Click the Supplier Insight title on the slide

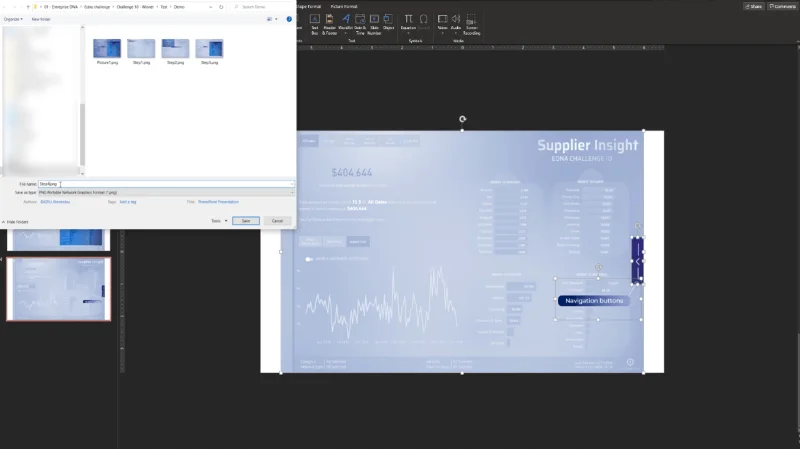pyautogui.click(x=587, y=145)
